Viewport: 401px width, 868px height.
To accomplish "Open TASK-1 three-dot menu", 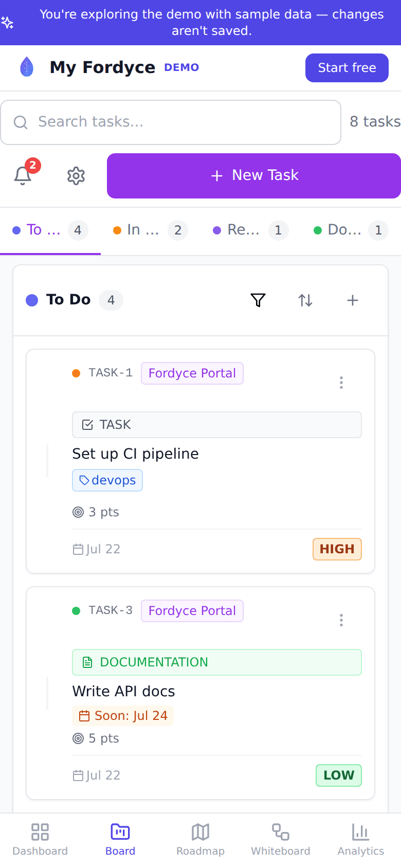I will [341, 383].
